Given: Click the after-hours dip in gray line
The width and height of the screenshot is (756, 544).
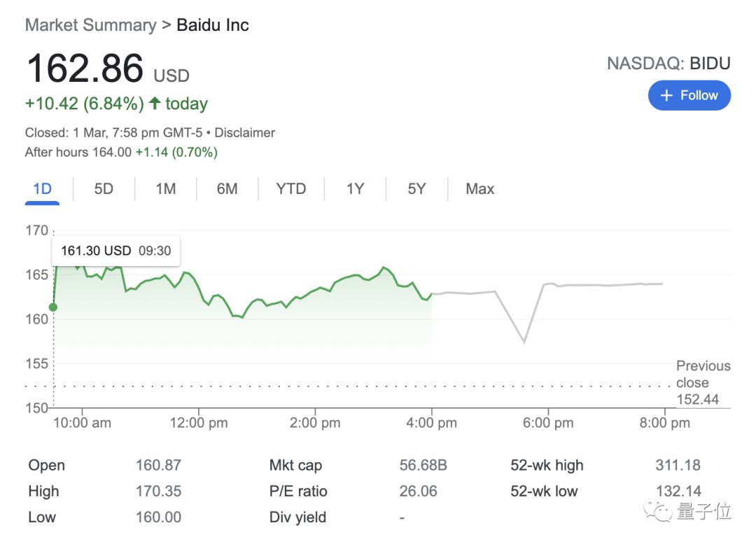Looking at the screenshot, I should click(524, 342).
